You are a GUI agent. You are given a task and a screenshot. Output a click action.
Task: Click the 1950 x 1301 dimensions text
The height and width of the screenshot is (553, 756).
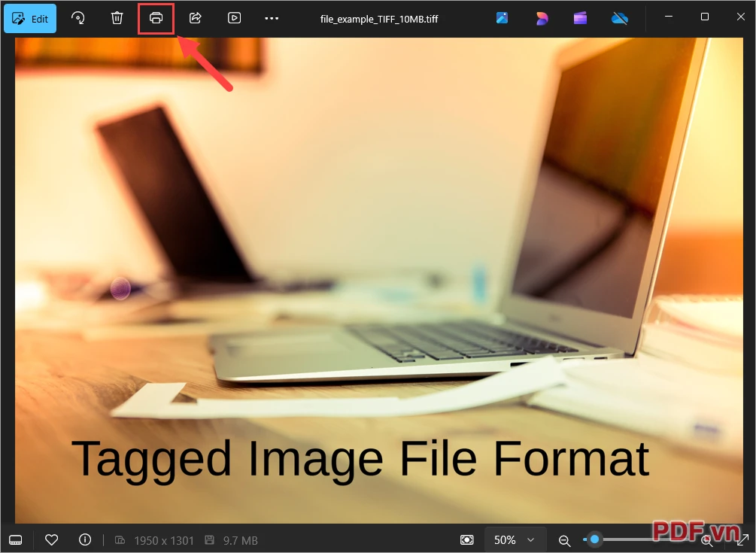pyautogui.click(x=164, y=540)
